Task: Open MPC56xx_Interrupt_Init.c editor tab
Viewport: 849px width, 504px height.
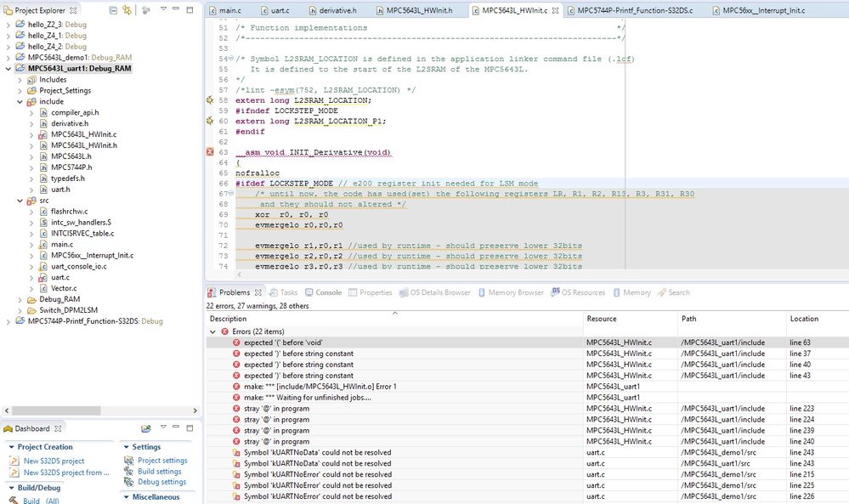Action: point(758,10)
